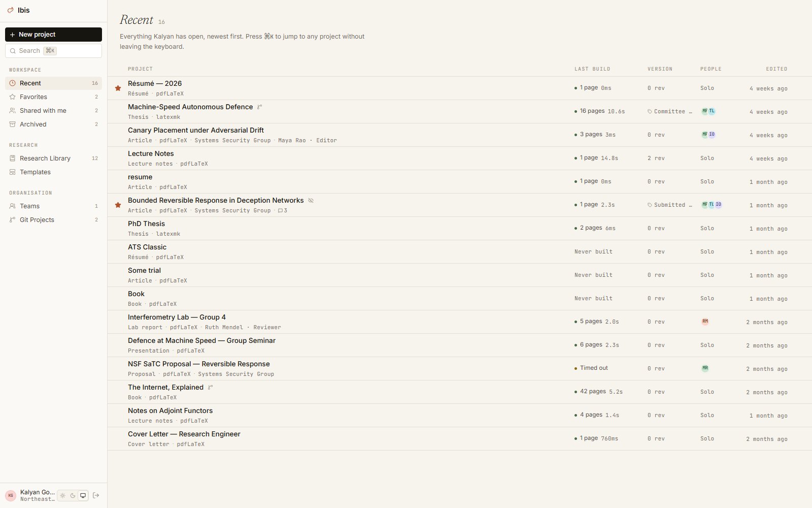Click the git branch icon on The Internet, Explained
Image resolution: width=812 pixels, height=508 pixels.
(x=211, y=388)
